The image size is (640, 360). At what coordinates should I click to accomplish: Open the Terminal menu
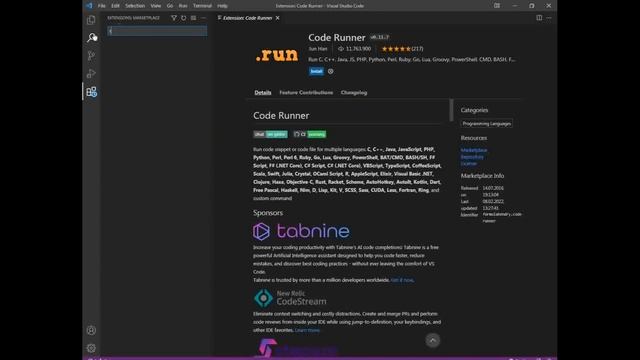pyautogui.click(x=202, y=6)
